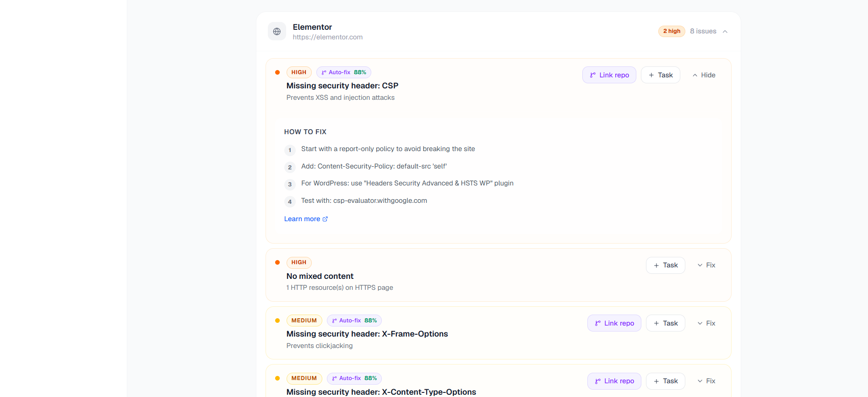The image size is (868, 397).
Task: Link a repo for the X-Frame-Options issue
Action: click(x=614, y=323)
